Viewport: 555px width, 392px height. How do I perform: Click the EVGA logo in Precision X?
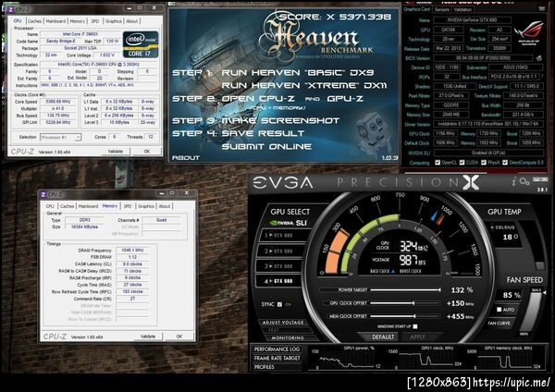tap(283, 182)
